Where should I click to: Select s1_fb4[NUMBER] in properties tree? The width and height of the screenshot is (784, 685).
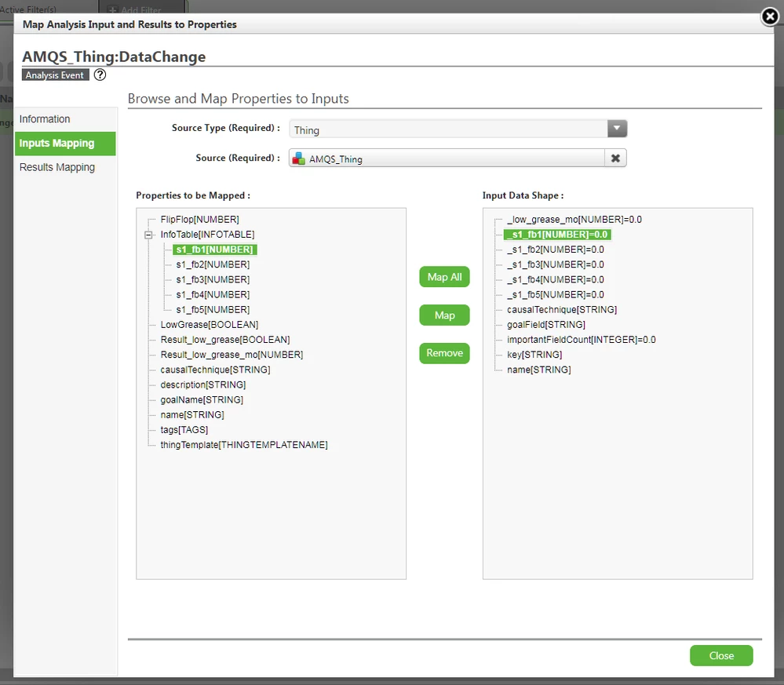[213, 294]
